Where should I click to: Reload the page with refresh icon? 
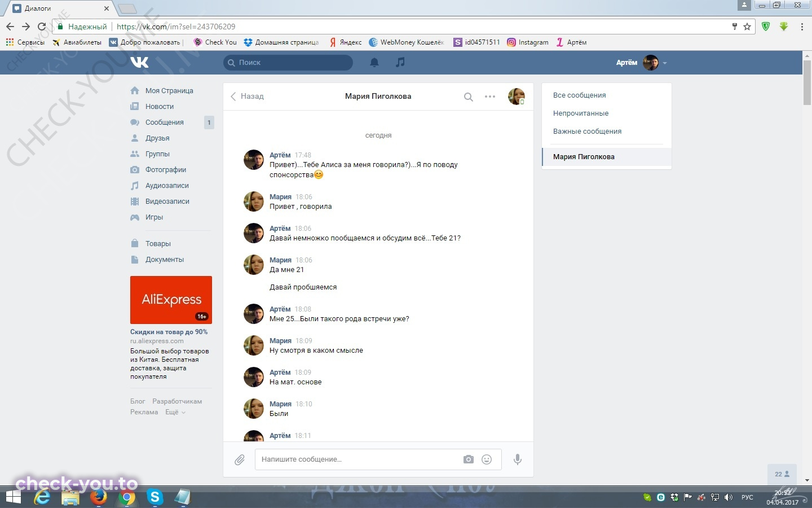tap(42, 27)
